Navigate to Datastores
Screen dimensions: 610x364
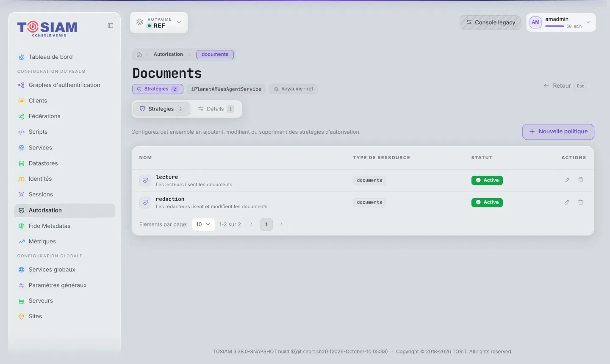click(64, 163)
